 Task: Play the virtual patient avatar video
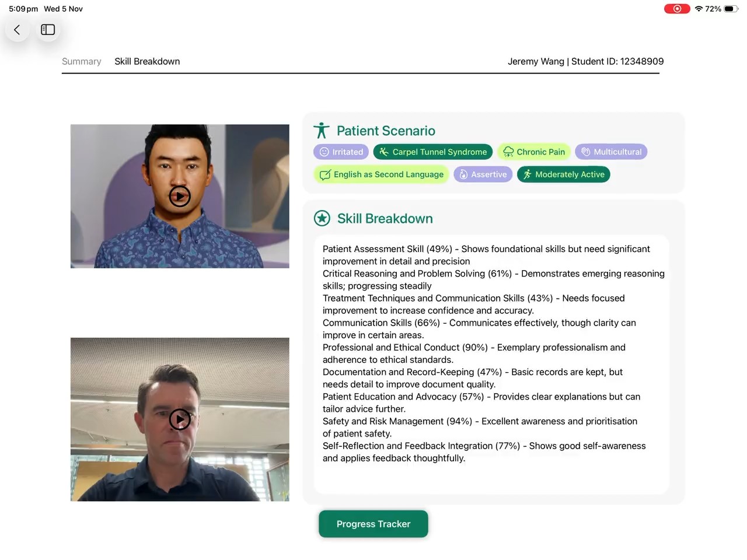pyautogui.click(x=180, y=196)
